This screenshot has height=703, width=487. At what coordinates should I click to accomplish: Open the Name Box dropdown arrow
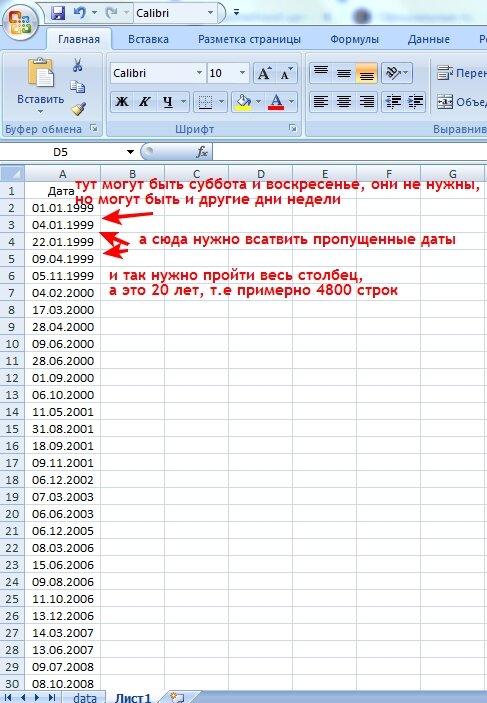(x=130, y=152)
